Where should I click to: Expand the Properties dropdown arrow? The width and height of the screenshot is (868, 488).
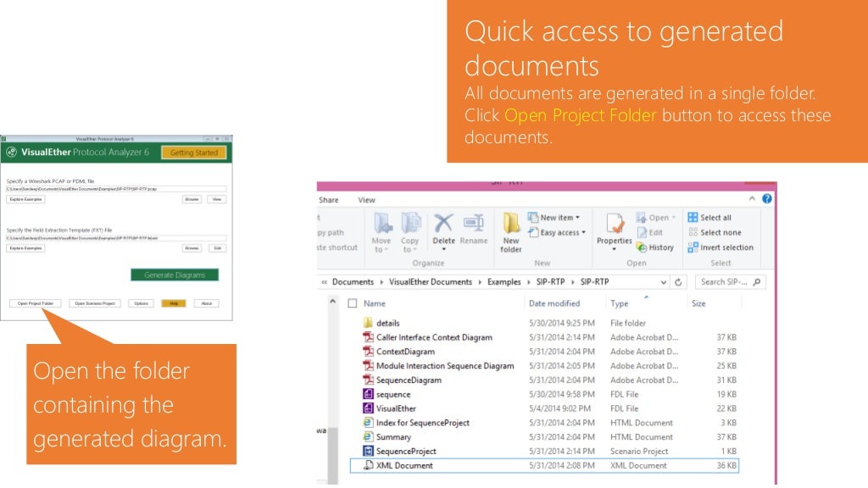pos(614,250)
